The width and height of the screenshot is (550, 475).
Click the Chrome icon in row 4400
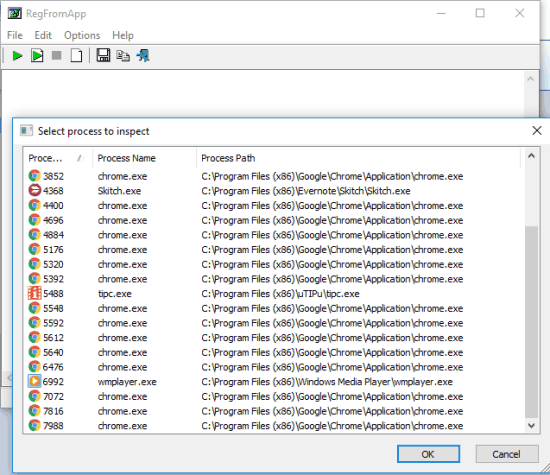[34, 205]
